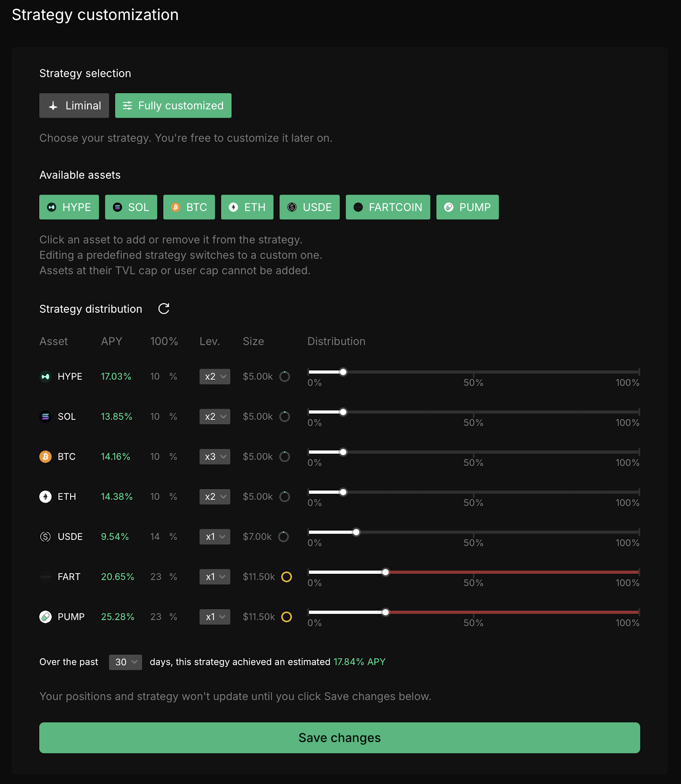
Task: Switch to Fully customized strategy
Action: point(173,106)
